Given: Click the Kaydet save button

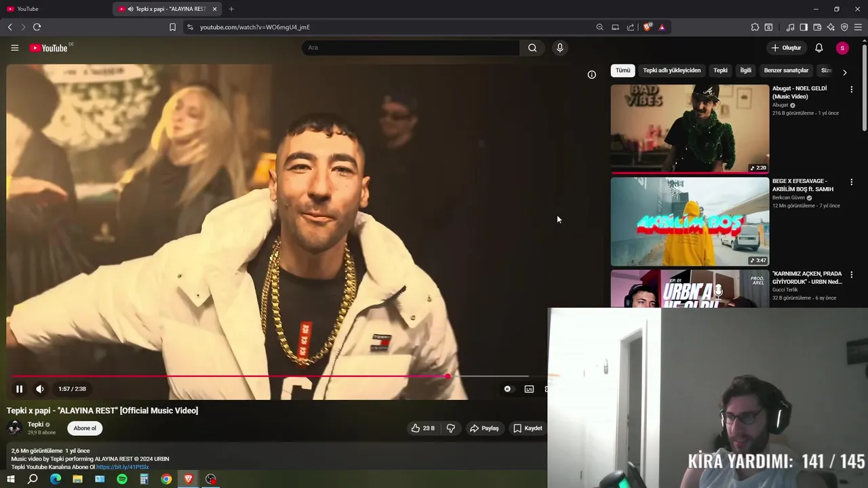Looking at the screenshot, I should 528,428.
